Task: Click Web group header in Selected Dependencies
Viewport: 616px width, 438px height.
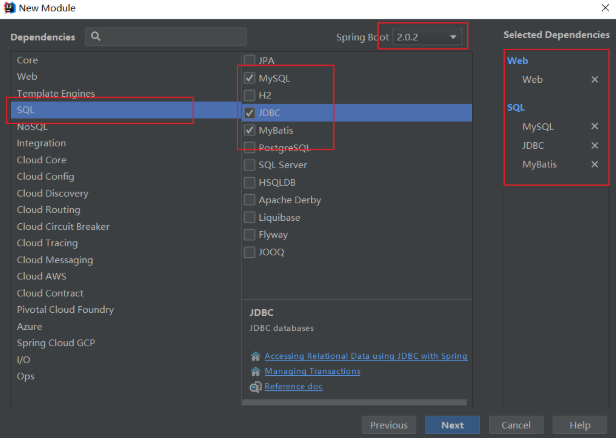Action: tap(517, 61)
